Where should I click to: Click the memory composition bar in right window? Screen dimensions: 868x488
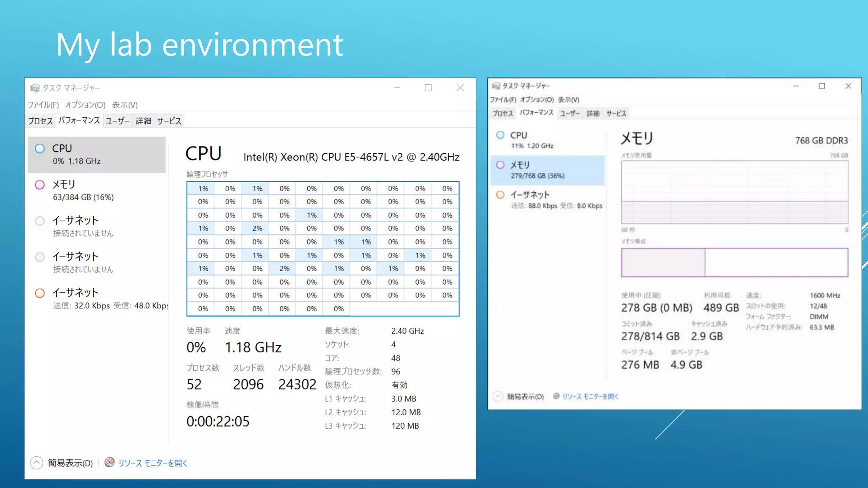click(734, 263)
